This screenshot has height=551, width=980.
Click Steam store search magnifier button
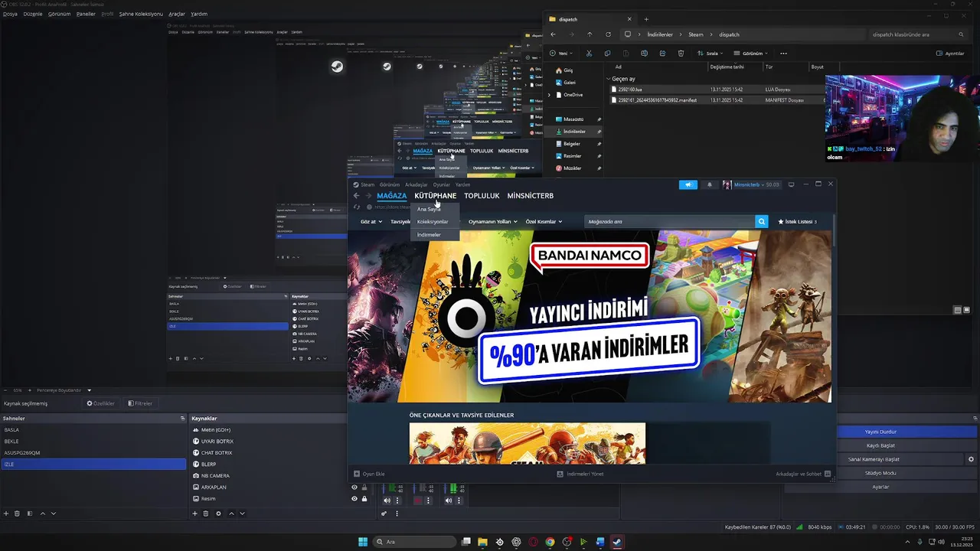[761, 221]
